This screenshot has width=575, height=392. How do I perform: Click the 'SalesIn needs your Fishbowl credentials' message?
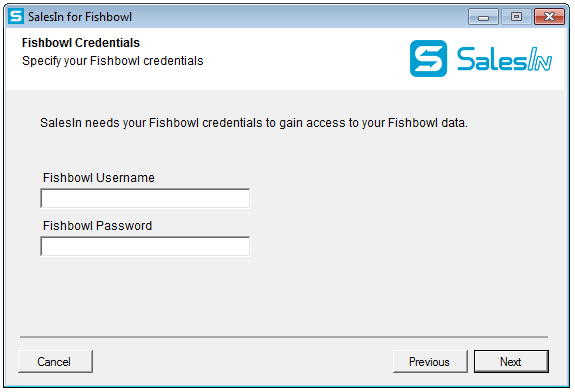(254, 123)
